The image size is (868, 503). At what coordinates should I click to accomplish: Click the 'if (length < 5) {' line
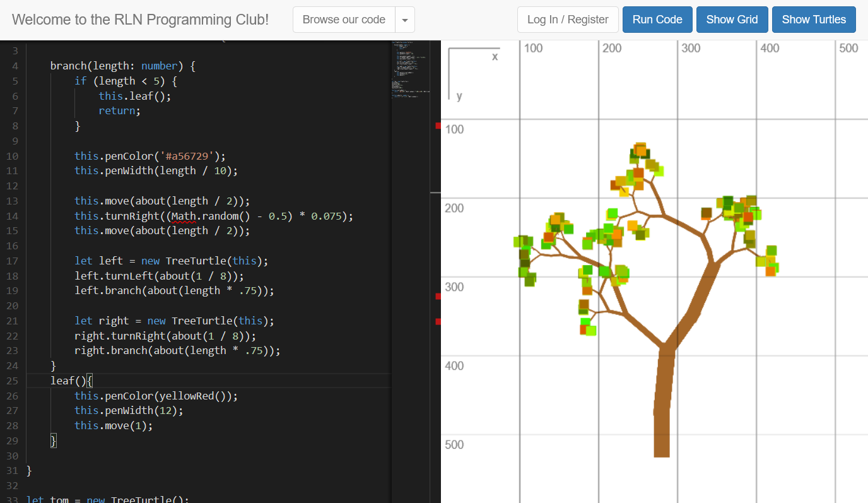click(x=126, y=81)
